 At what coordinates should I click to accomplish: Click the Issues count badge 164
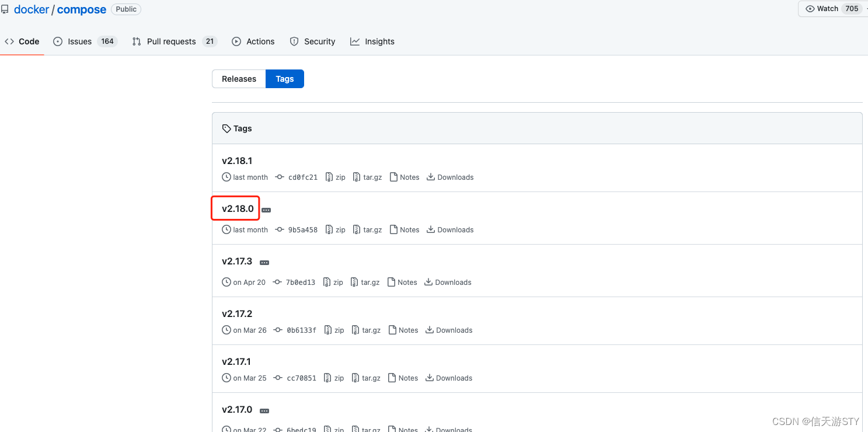click(107, 41)
